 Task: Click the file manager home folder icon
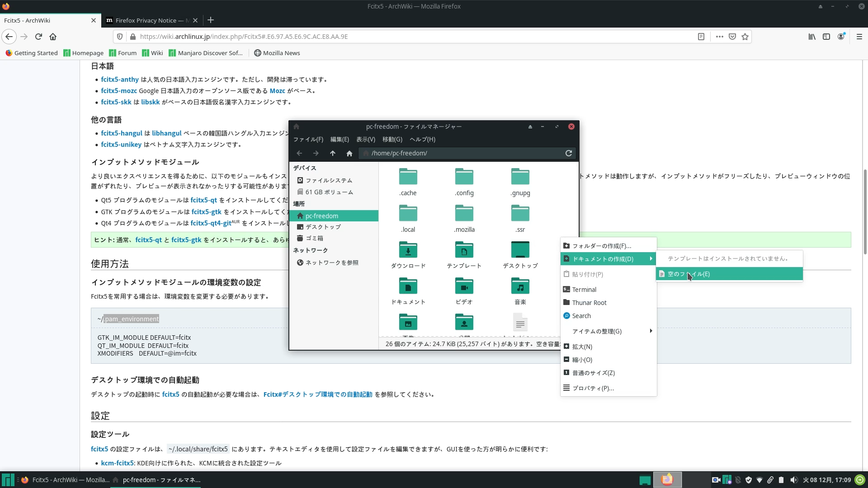coord(349,153)
